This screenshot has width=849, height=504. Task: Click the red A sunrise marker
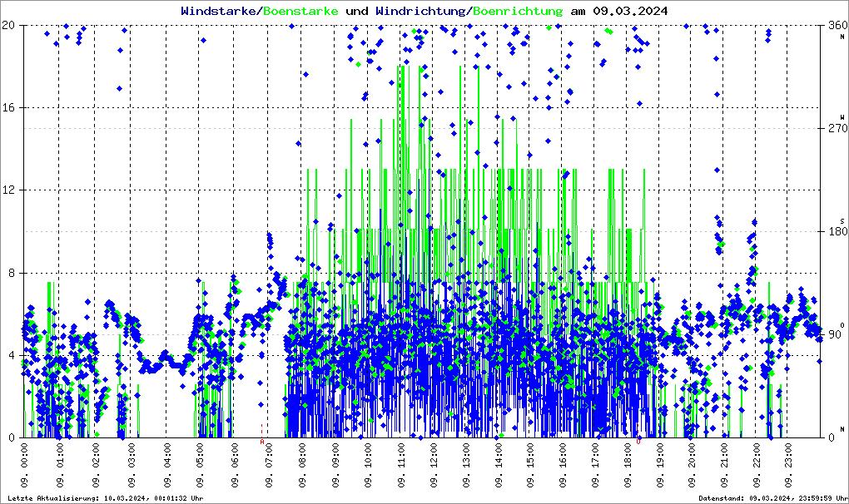(262, 442)
